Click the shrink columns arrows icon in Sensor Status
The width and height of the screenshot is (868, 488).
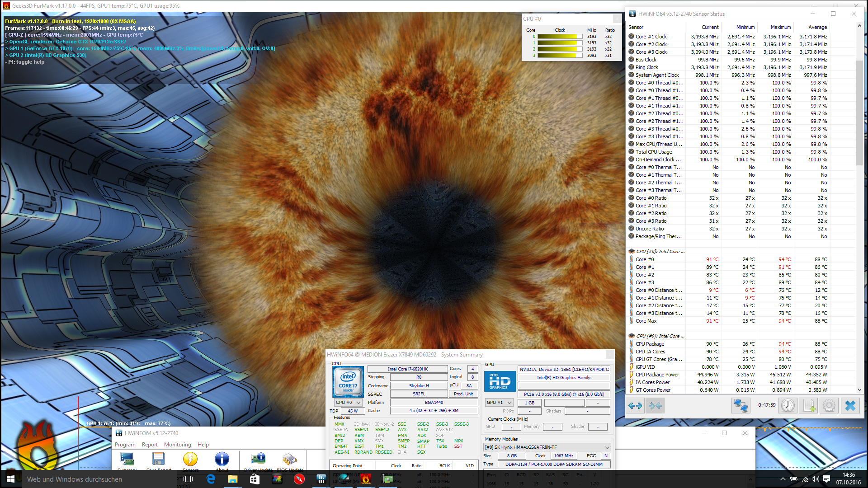pyautogui.click(x=655, y=405)
